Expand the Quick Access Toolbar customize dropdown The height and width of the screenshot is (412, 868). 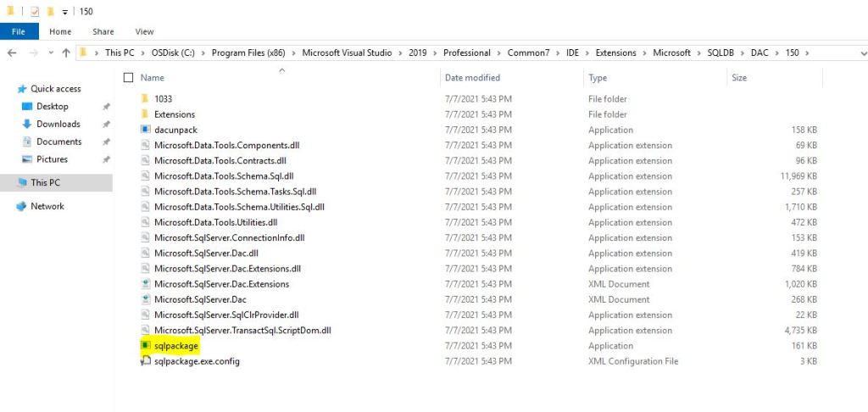[x=65, y=12]
